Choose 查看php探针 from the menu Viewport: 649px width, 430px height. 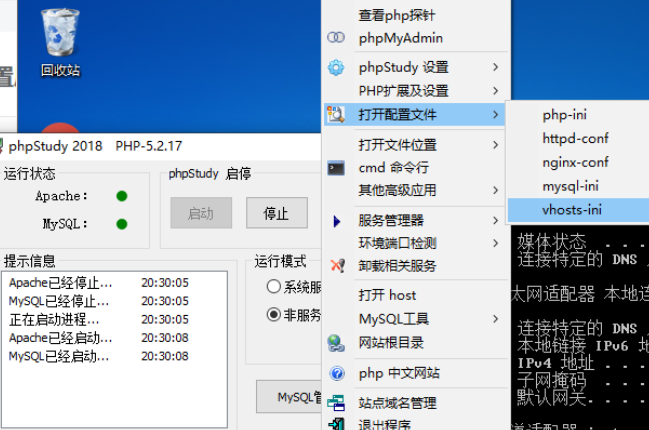416,15
